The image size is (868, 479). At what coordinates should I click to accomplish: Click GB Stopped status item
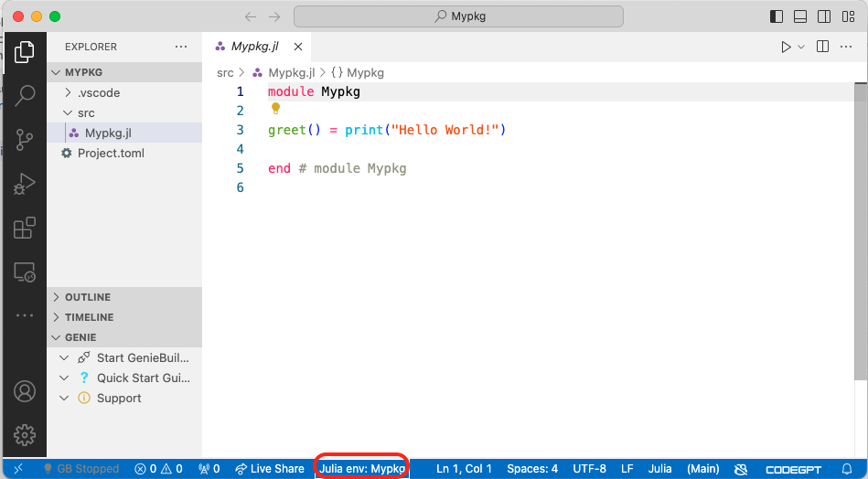tap(81, 469)
